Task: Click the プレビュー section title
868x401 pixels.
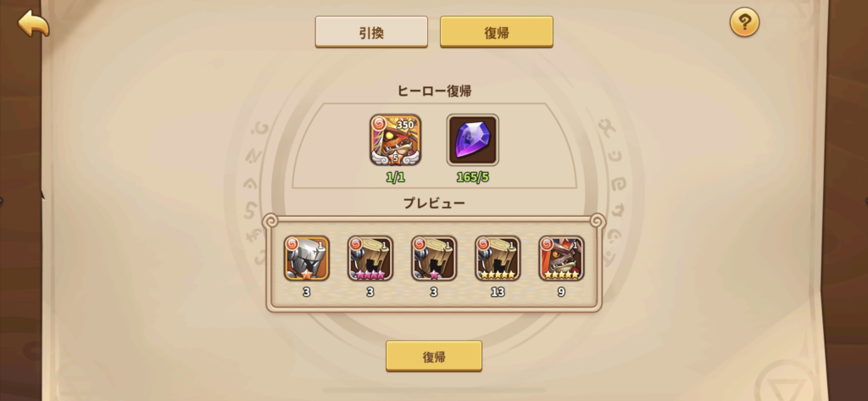Action: click(434, 203)
